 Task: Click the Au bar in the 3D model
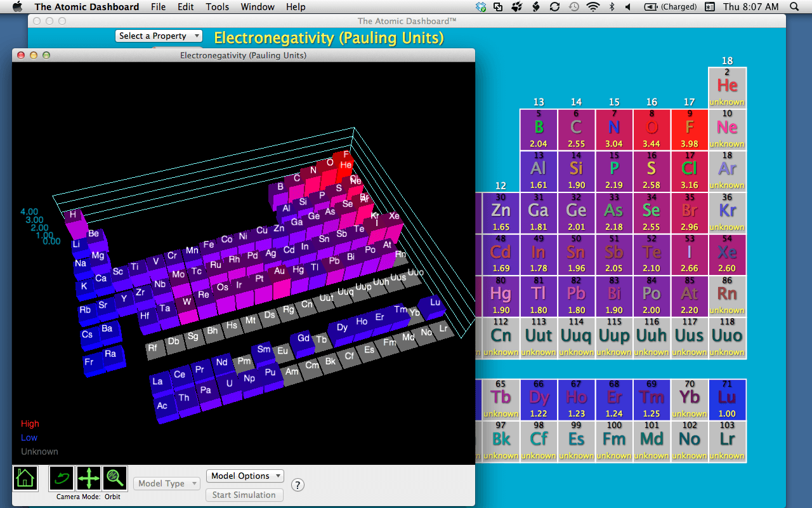pyautogui.click(x=280, y=273)
